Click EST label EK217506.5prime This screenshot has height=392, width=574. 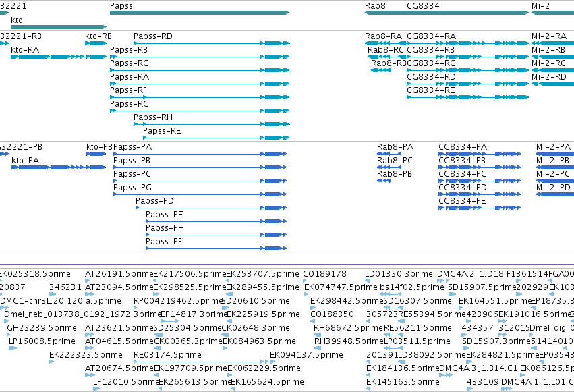click(x=190, y=274)
